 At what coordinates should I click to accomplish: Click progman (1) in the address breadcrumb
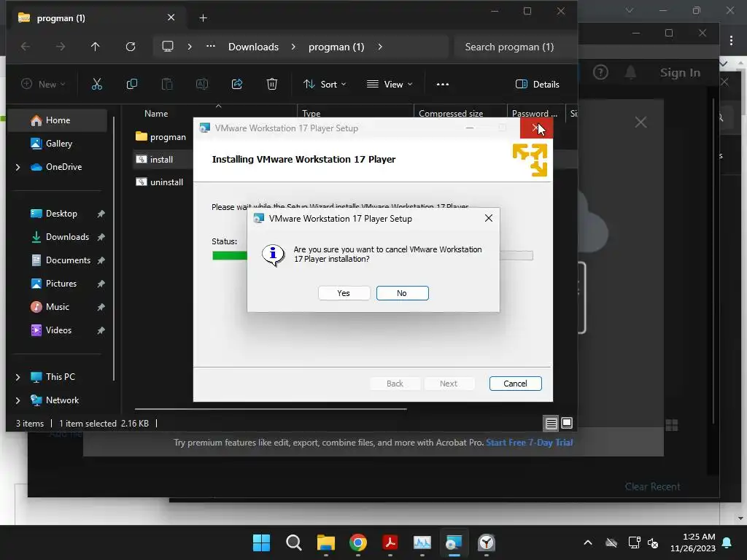click(x=336, y=47)
